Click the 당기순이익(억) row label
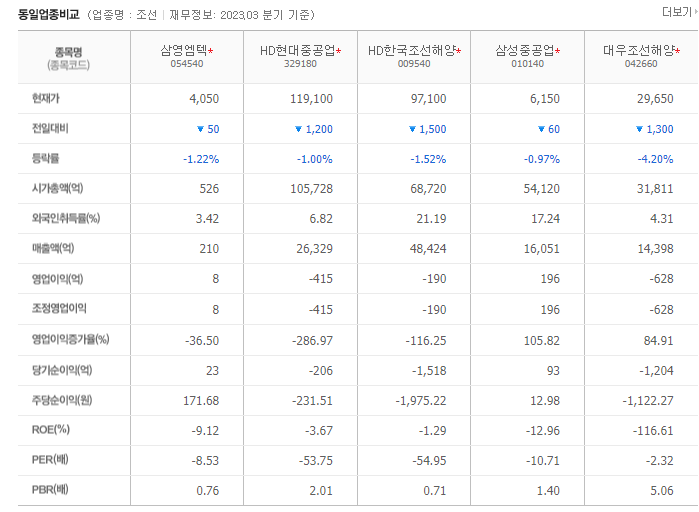Image resolution: width=699 pixels, height=512 pixels. [62, 370]
